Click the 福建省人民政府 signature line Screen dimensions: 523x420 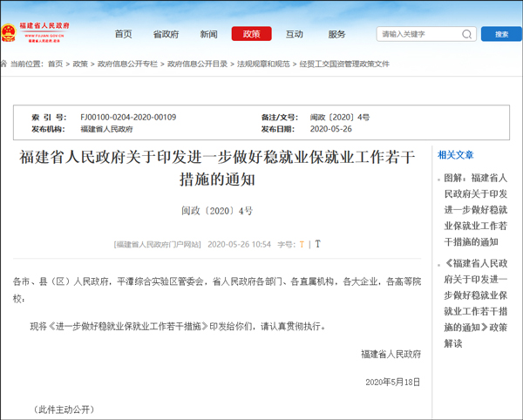pyautogui.click(x=391, y=354)
